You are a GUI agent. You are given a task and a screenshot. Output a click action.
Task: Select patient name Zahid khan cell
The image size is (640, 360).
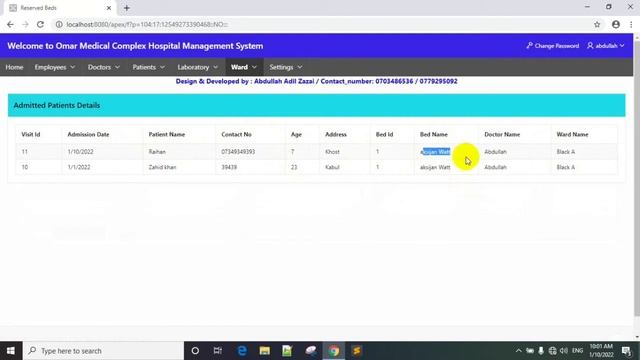[x=162, y=167]
